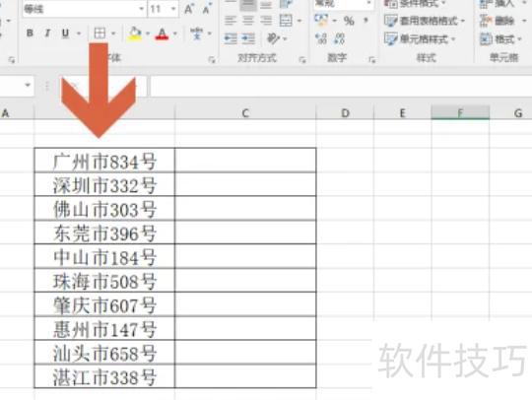This screenshot has height=400, width=532.
Task: Select column D header
Action: (x=345, y=113)
